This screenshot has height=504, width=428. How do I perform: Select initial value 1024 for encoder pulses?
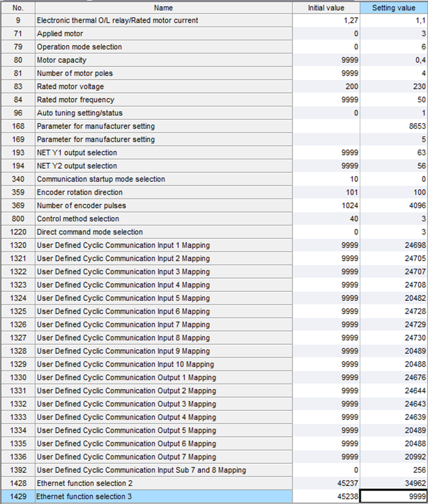click(326, 205)
